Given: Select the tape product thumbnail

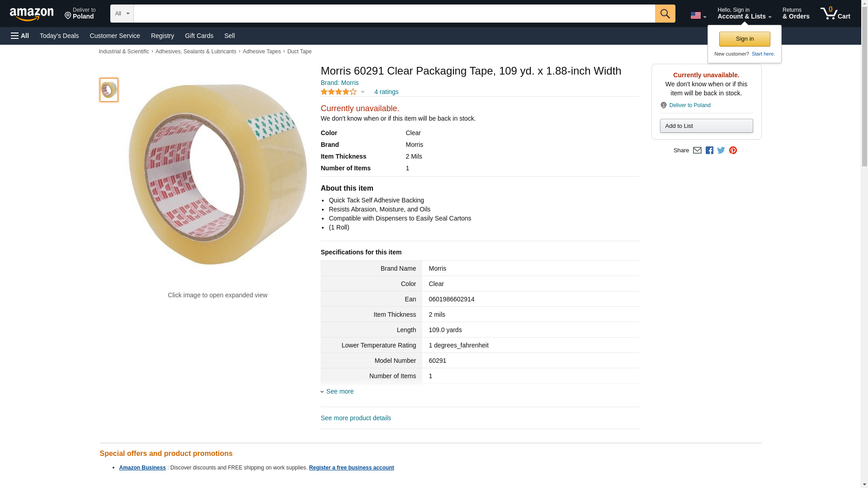Looking at the screenshot, I should (109, 89).
